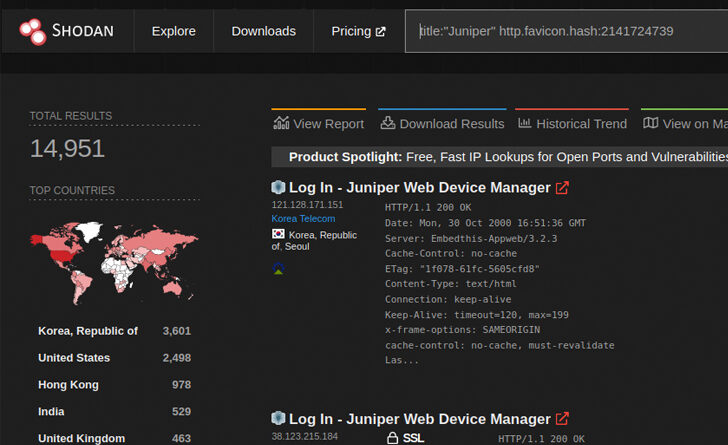Click favicon icon of the 121.128.171.151 result
Screen dimensions: 728x445
pyautogui.click(x=278, y=187)
